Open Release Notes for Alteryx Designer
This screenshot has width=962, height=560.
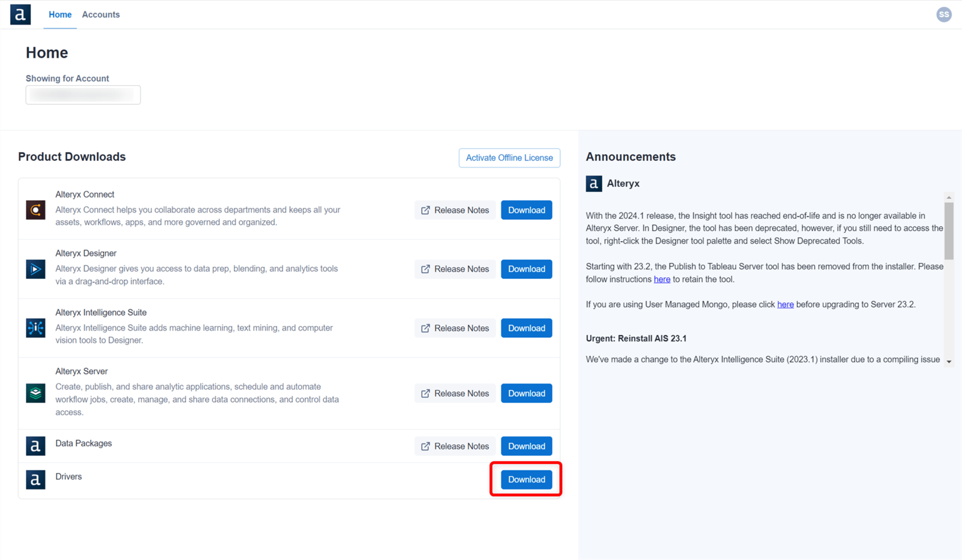click(455, 269)
